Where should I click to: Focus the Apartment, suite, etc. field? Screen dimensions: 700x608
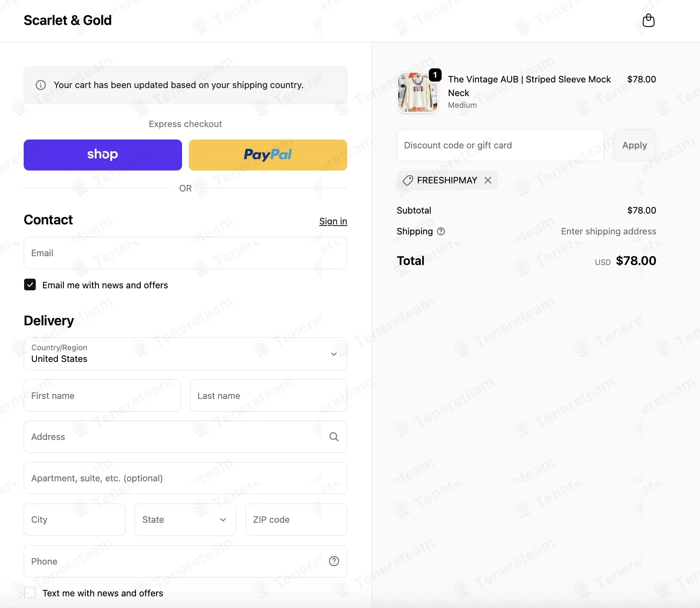pos(185,478)
